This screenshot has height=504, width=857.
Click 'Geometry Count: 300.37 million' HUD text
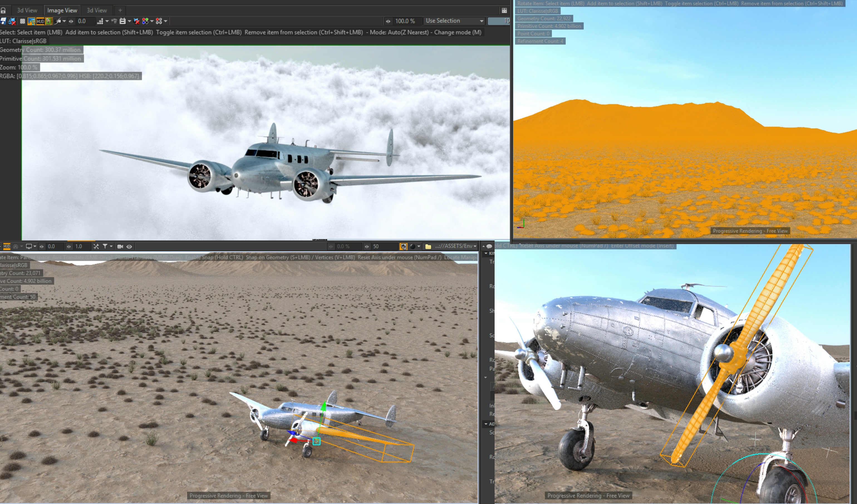tap(40, 50)
